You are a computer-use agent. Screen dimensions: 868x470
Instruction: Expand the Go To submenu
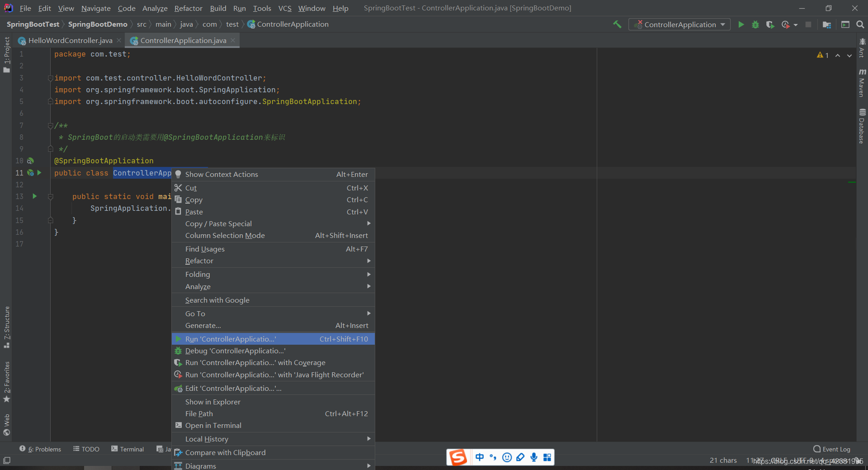coord(273,313)
